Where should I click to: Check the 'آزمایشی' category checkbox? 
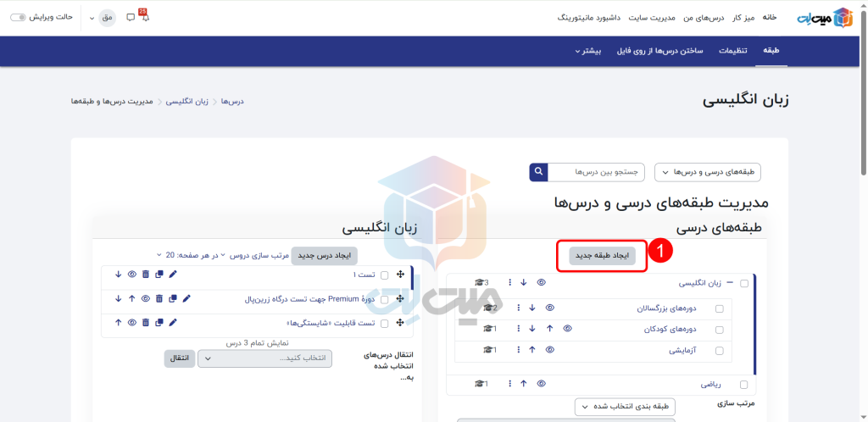pyautogui.click(x=719, y=350)
